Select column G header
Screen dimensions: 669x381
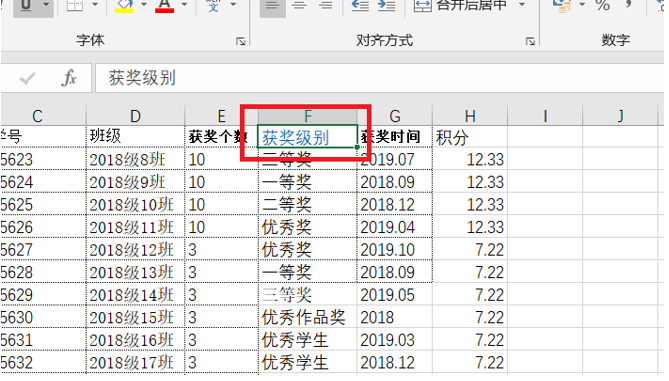tap(395, 116)
